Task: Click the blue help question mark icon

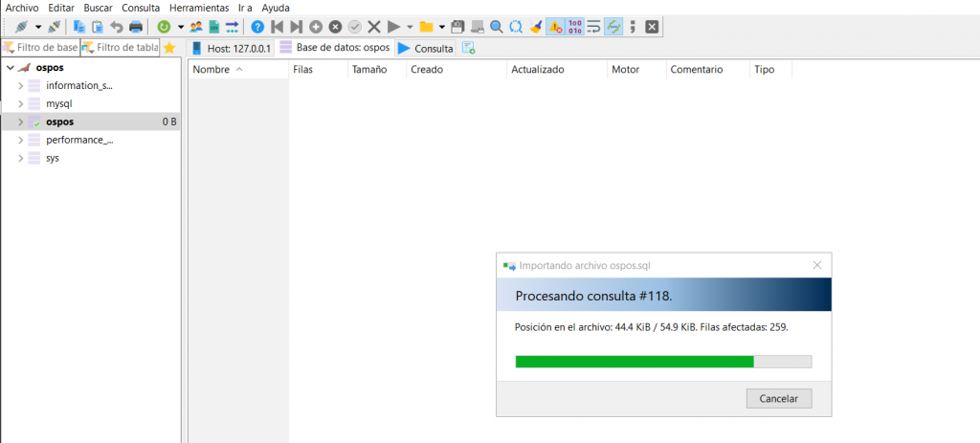Action: tap(257, 27)
